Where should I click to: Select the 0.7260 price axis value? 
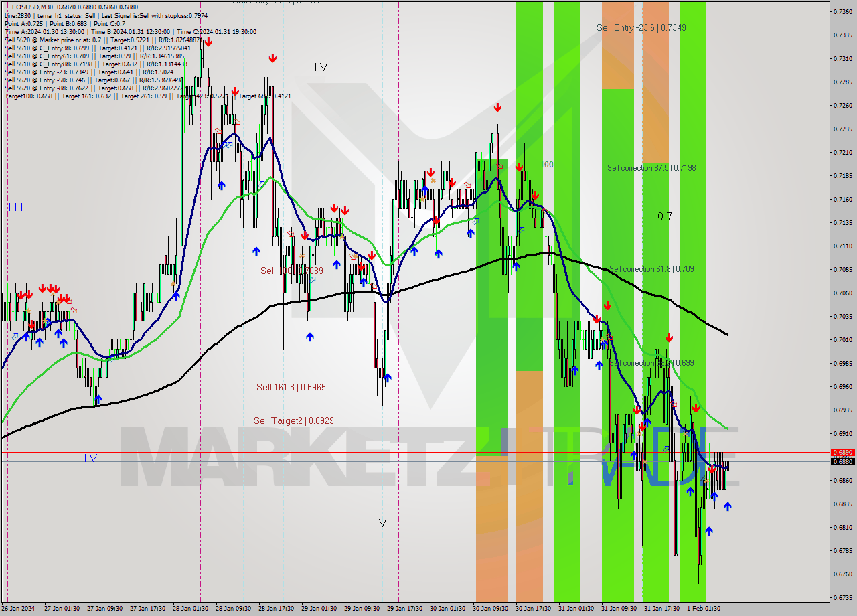(x=842, y=106)
